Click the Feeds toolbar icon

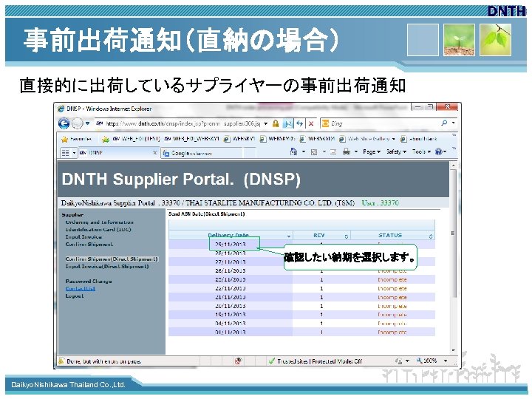coord(314,152)
